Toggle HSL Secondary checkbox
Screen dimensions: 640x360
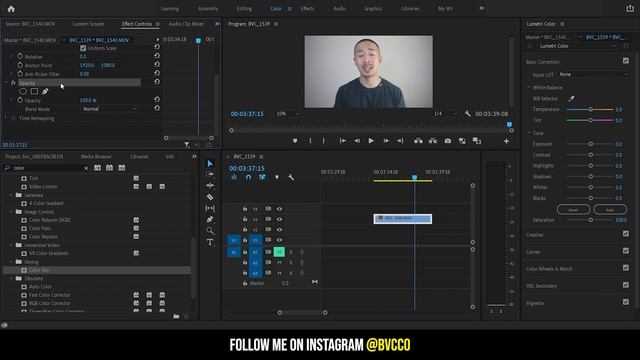[626, 284]
